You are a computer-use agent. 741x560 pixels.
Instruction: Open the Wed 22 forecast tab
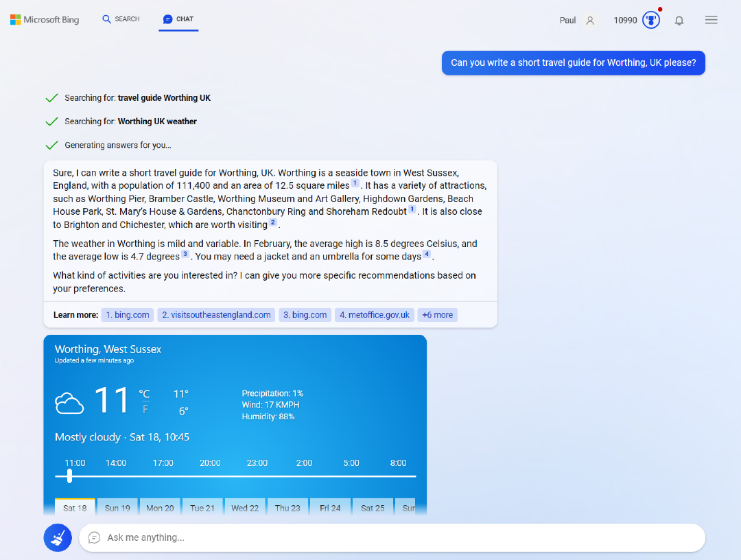tap(245, 507)
